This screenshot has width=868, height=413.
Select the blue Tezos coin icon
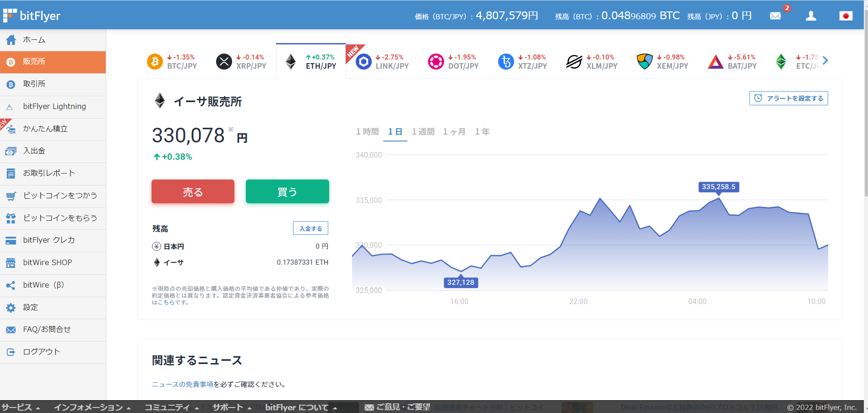point(506,61)
